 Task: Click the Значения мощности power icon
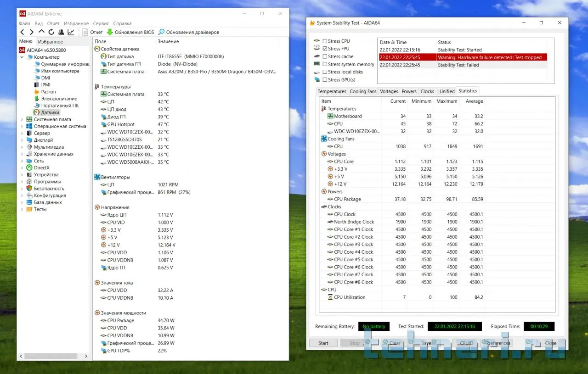click(x=97, y=313)
